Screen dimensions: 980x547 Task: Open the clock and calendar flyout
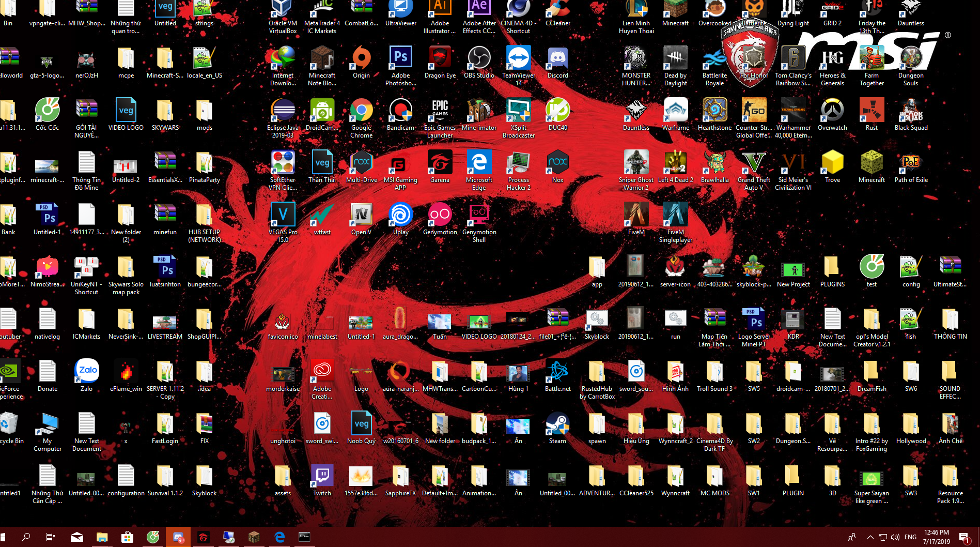[x=937, y=537]
